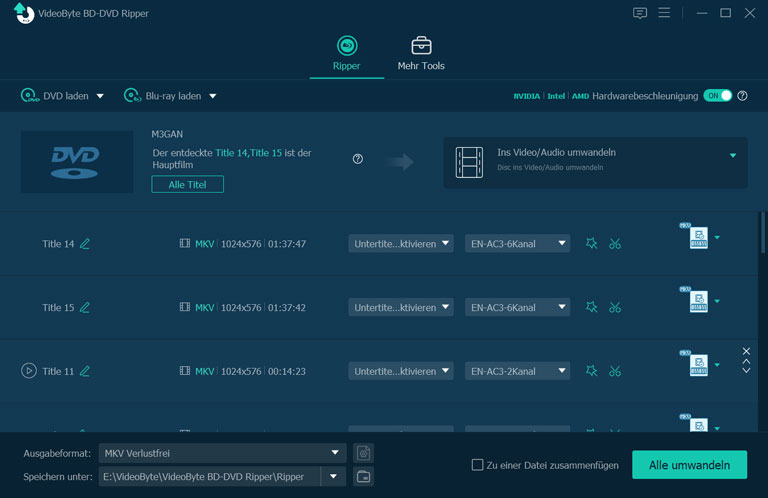Viewport: 768px width, 498px height.
Task: Click scissors cut icon for Title 15
Action: (615, 307)
